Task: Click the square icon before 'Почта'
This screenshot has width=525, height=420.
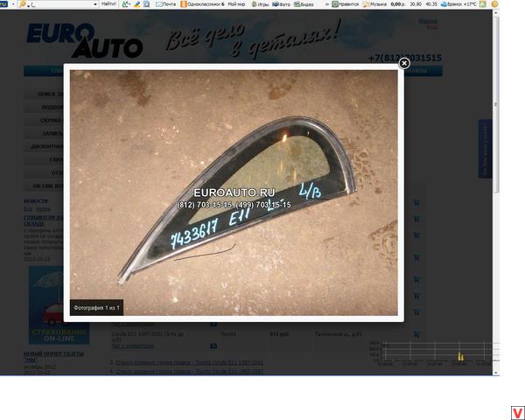Action: coord(147,4)
